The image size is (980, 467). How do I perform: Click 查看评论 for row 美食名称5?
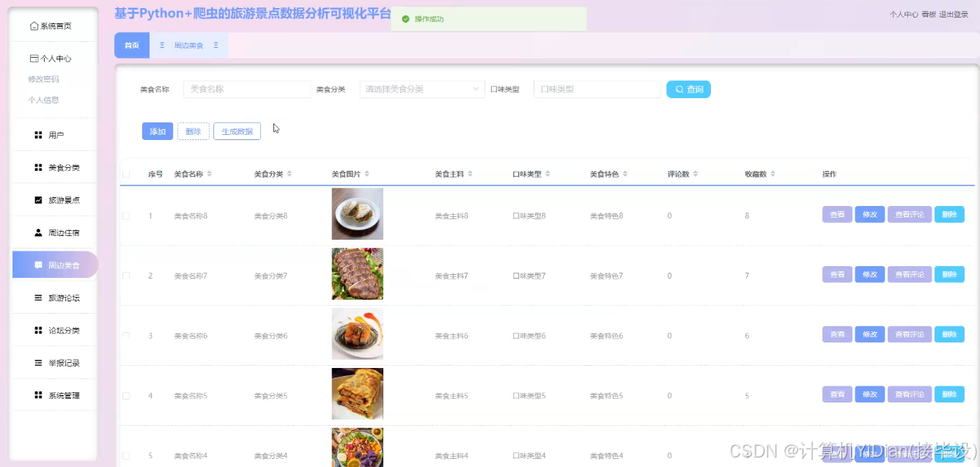point(910,394)
